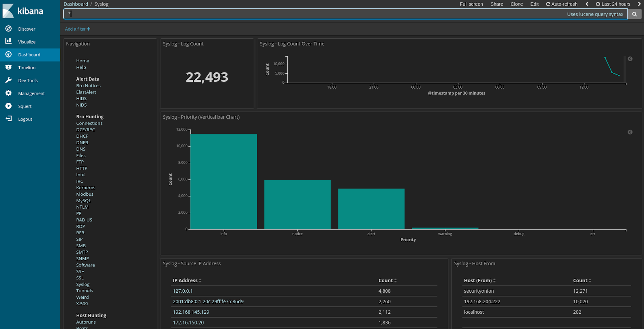Image resolution: width=644 pixels, height=329 pixels.
Task: Edit the dashboard
Action: point(535,4)
